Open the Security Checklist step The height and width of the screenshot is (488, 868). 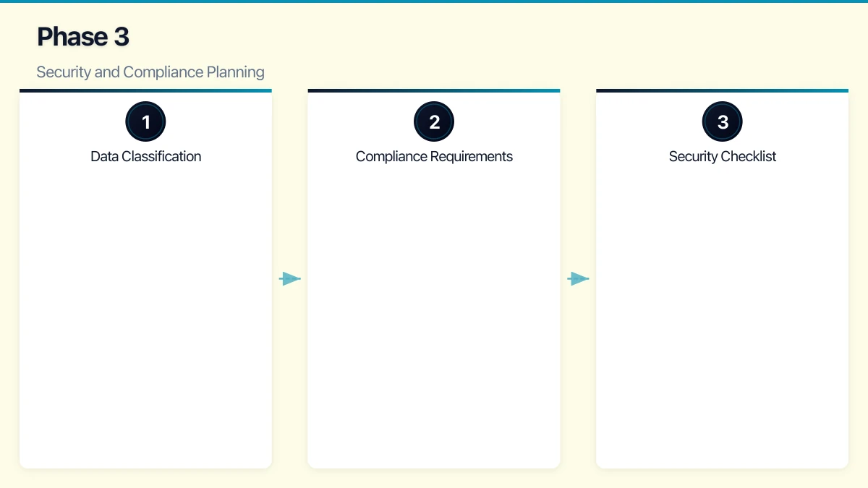(722, 156)
